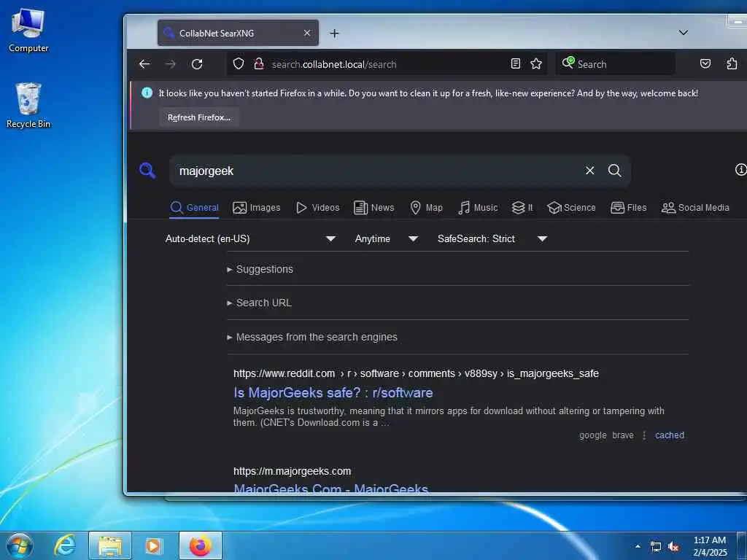Show hidden tray icons arrow
This screenshot has height=560, width=747.
click(638, 546)
